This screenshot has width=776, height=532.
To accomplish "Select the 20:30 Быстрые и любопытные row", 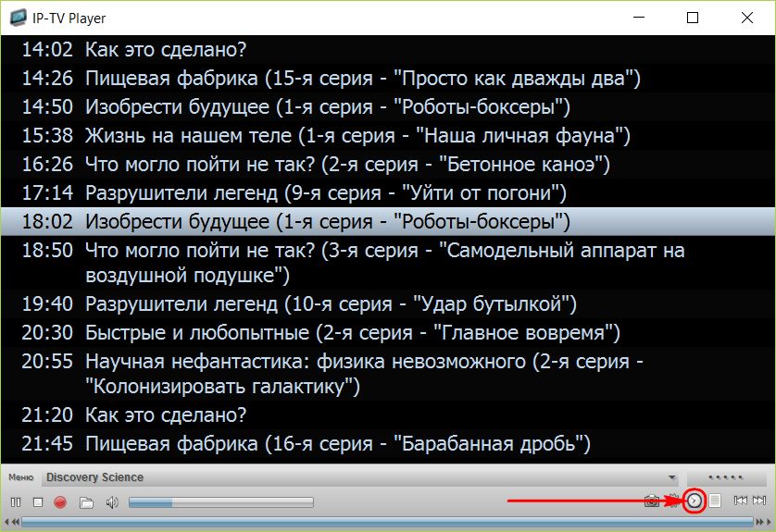I will click(x=388, y=333).
